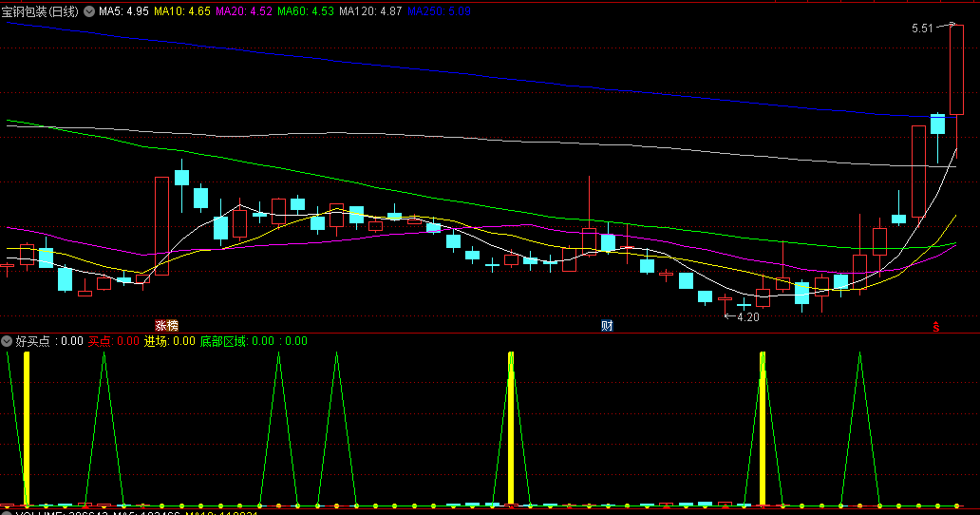This screenshot has width=980, height=515.
Task: Select the MA10: 4.65 indicator label
Action: coord(182,11)
